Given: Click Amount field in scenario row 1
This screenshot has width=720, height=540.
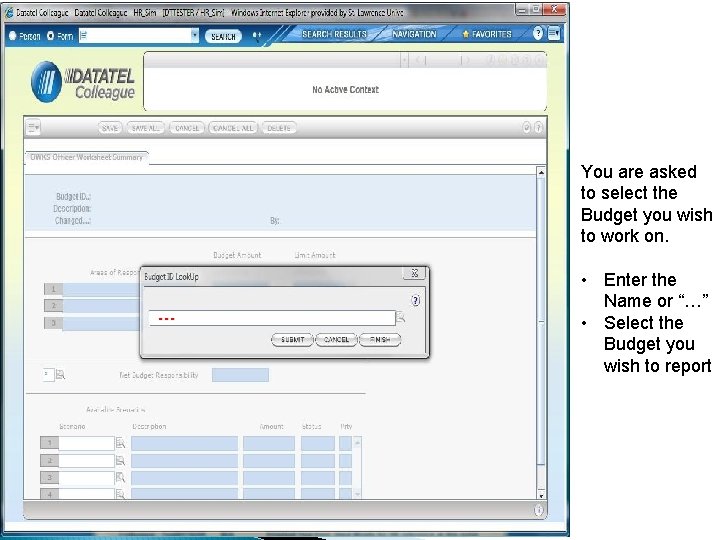Looking at the screenshot, I should pos(269,443).
